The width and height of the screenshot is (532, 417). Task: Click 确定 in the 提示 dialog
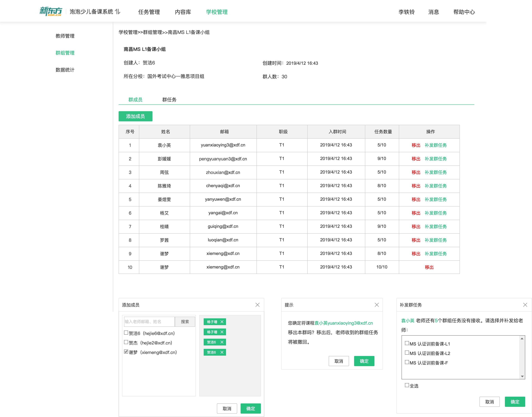pos(364,361)
